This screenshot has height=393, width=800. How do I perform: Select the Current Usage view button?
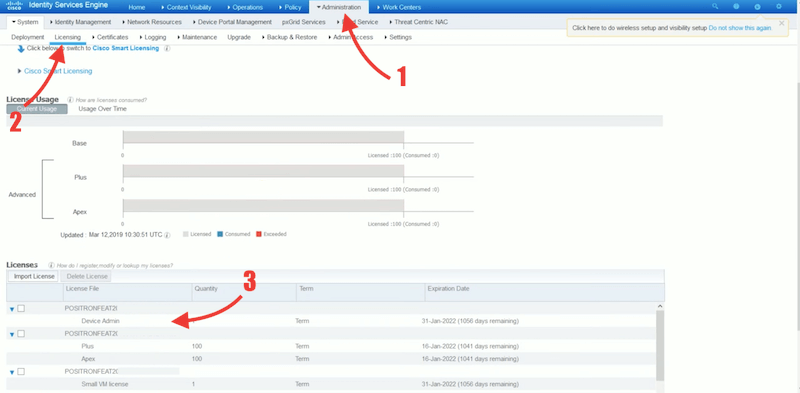(37, 109)
